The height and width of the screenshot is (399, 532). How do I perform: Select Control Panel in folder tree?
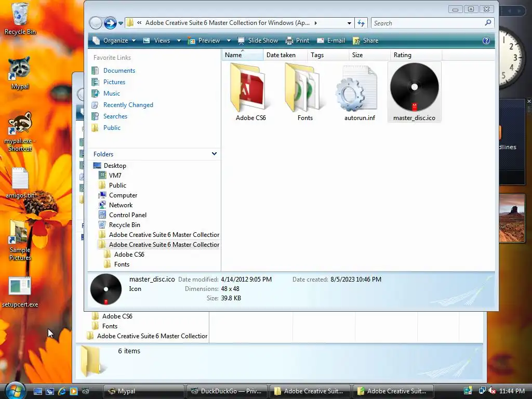pyautogui.click(x=128, y=215)
